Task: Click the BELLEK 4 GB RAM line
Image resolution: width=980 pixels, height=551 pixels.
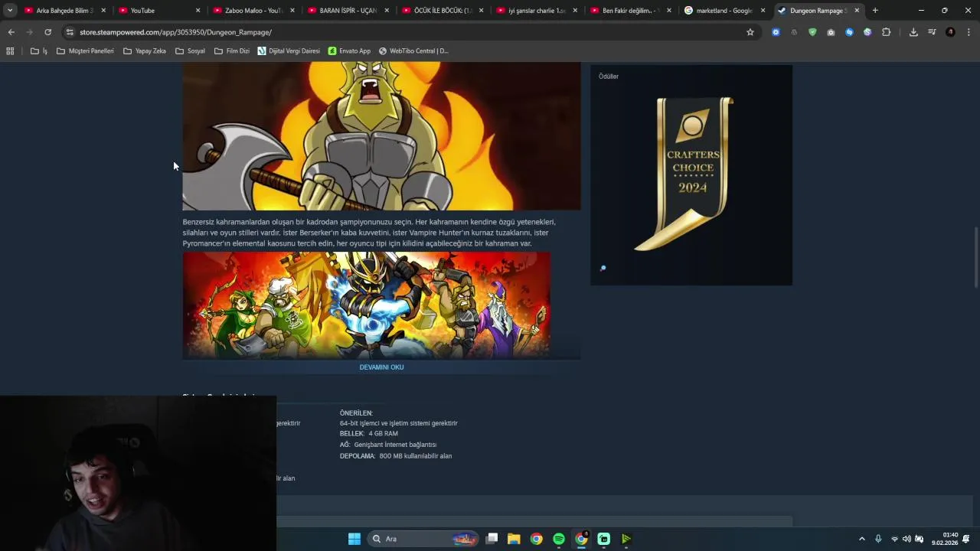Action: click(369, 434)
